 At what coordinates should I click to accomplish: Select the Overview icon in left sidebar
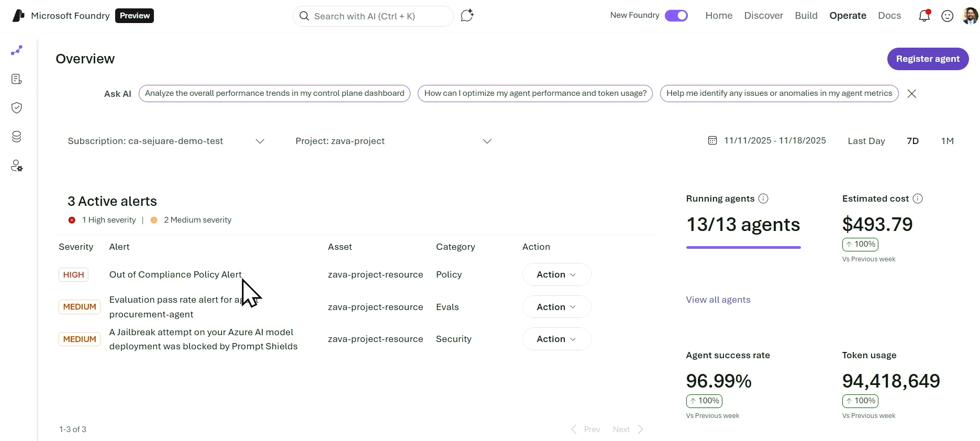17,50
